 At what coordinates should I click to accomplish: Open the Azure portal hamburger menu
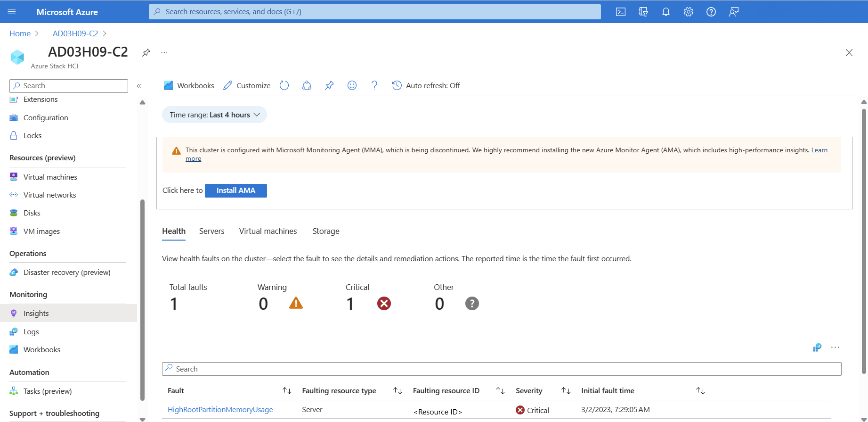click(x=12, y=12)
